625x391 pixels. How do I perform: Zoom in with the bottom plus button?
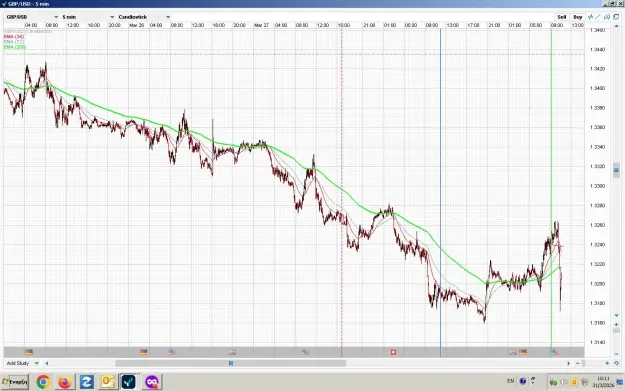click(607, 363)
